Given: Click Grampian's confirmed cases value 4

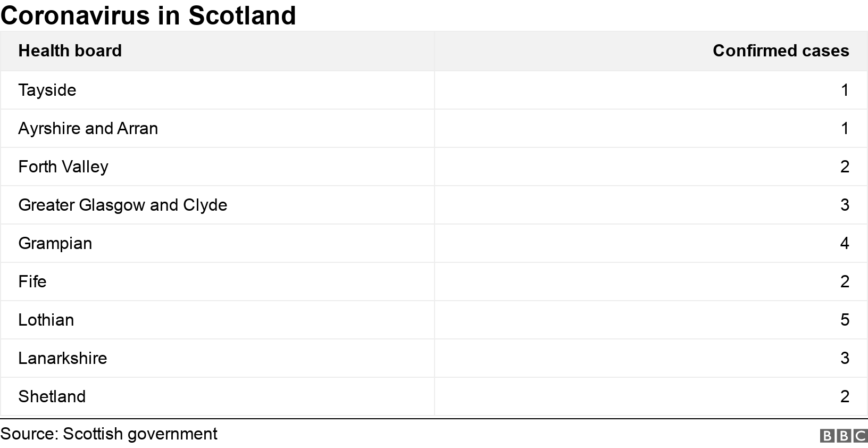Looking at the screenshot, I should coord(845,243).
